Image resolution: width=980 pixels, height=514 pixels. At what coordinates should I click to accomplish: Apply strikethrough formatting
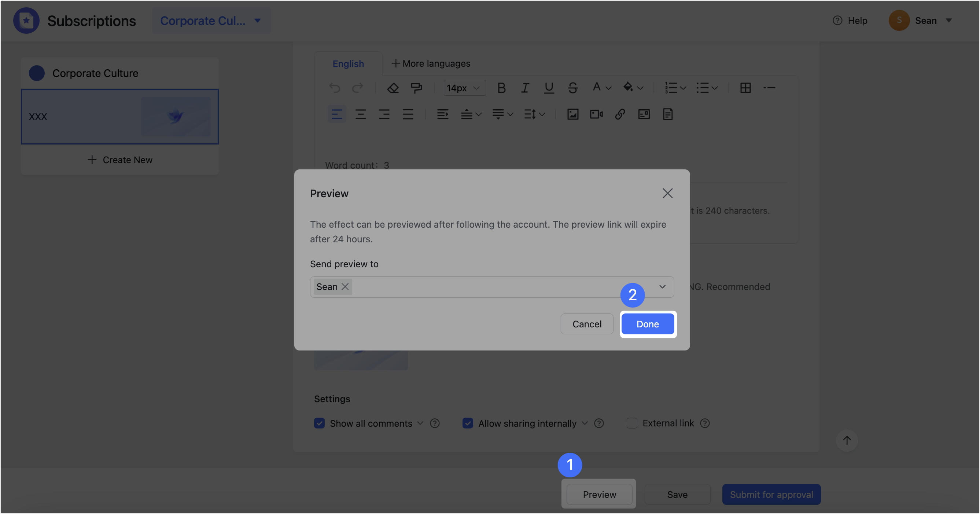click(x=572, y=88)
